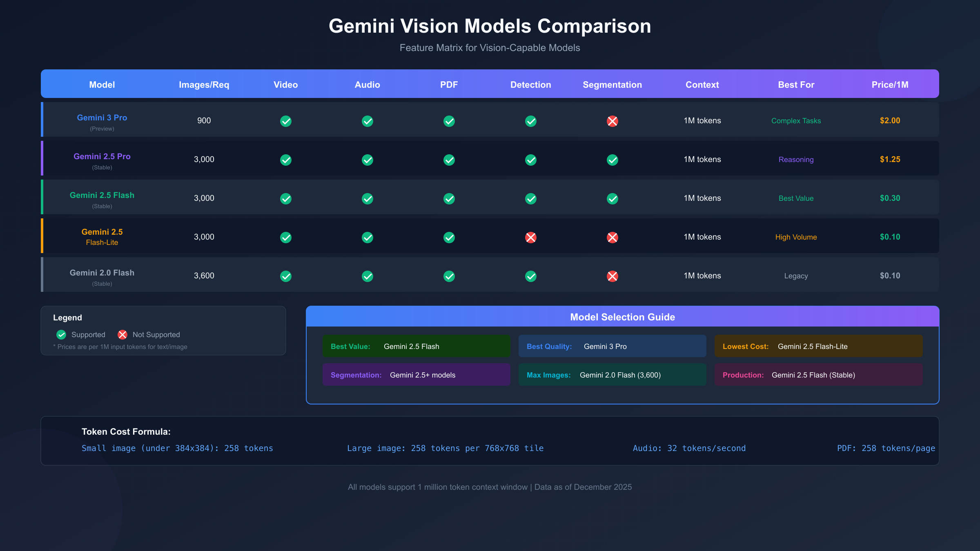Image resolution: width=980 pixels, height=551 pixels.
Task: Click the green checkmark for Gemini 3 Pro Video
Action: [x=285, y=121]
